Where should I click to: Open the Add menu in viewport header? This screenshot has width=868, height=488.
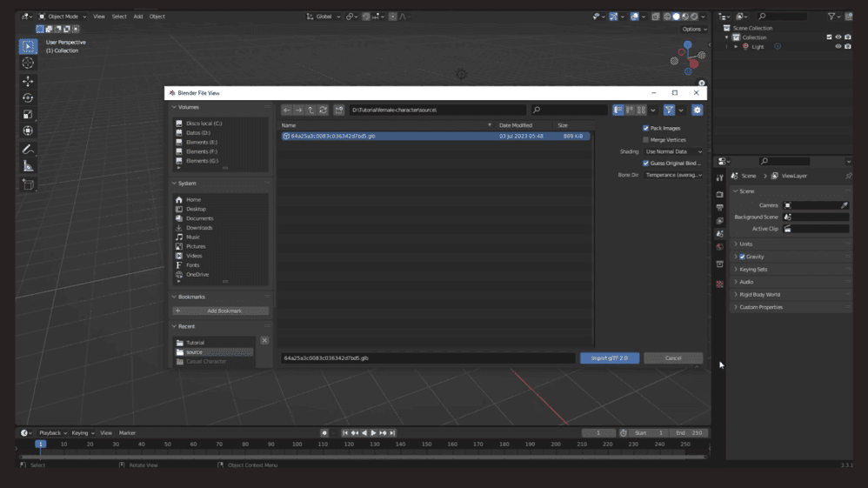(137, 17)
